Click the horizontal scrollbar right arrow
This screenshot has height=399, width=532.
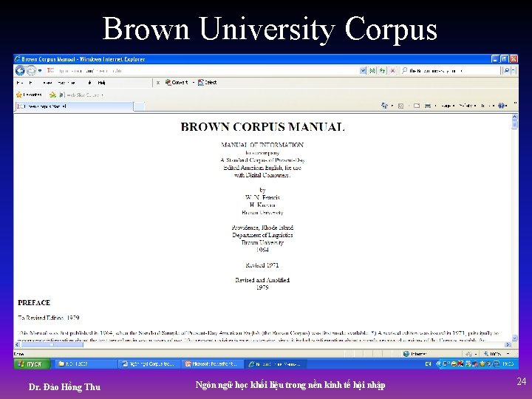point(508,345)
